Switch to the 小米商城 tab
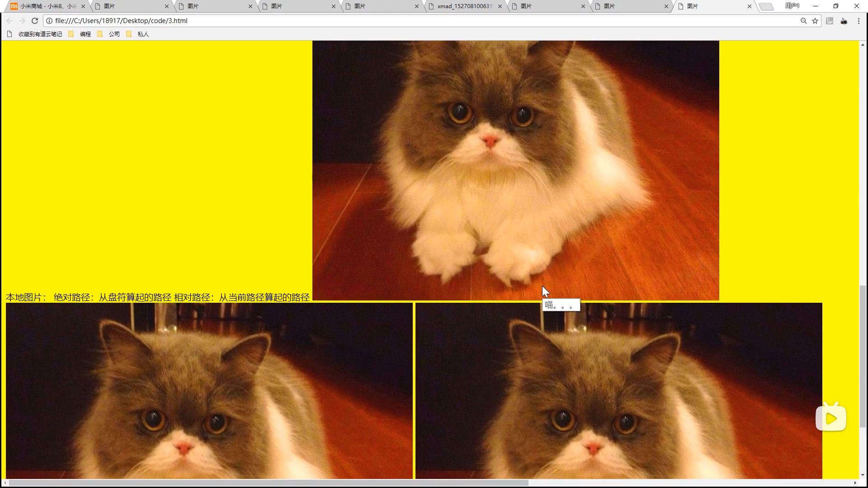This screenshot has width=868, height=488. (45, 6)
